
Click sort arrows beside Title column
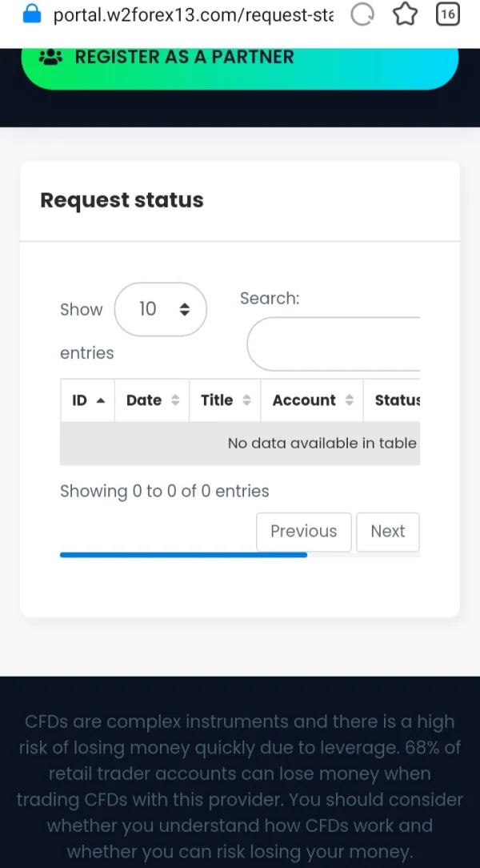coord(246,400)
